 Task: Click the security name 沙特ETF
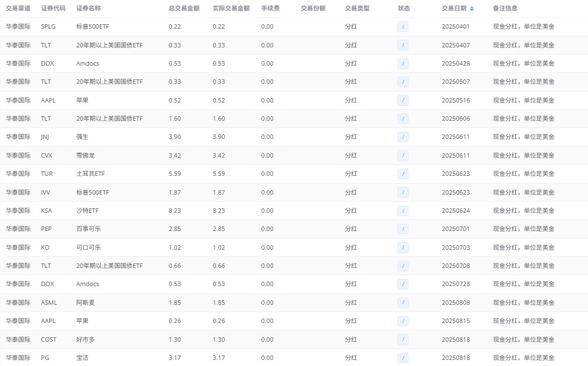coord(88,211)
